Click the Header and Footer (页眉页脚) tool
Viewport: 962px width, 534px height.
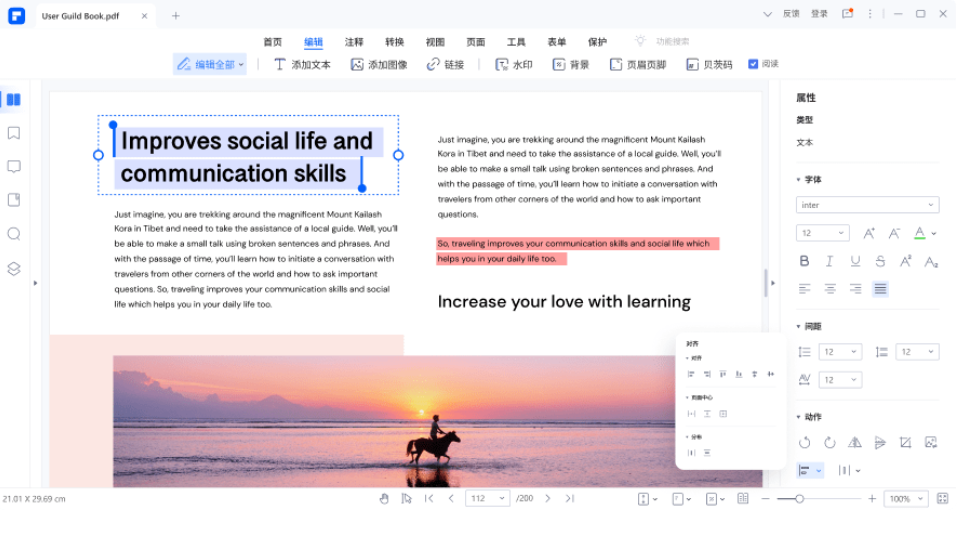pos(638,64)
